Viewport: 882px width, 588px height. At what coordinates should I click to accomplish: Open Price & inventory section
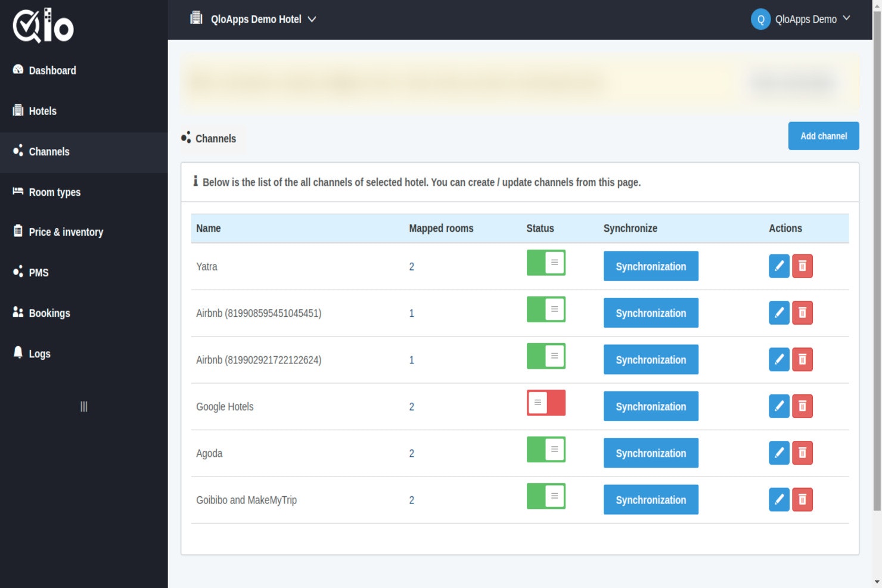[83, 232]
